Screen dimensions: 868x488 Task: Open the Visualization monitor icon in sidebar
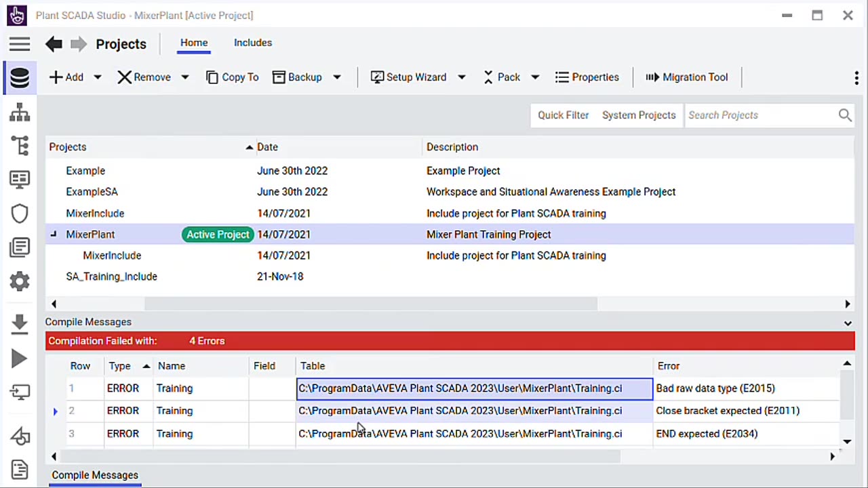(19, 180)
